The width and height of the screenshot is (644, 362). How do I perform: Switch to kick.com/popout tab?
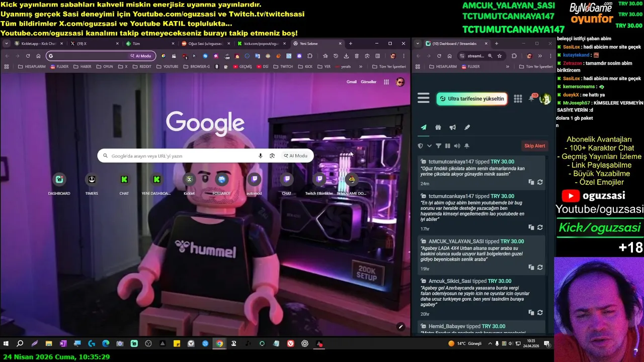pyautogui.click(x=261, y=44)
